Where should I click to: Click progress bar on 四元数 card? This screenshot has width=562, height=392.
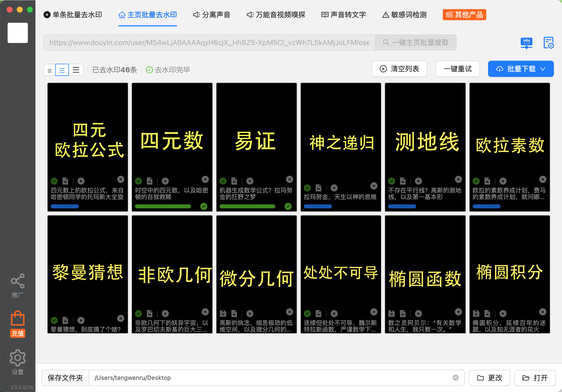[x=163, y=206]
